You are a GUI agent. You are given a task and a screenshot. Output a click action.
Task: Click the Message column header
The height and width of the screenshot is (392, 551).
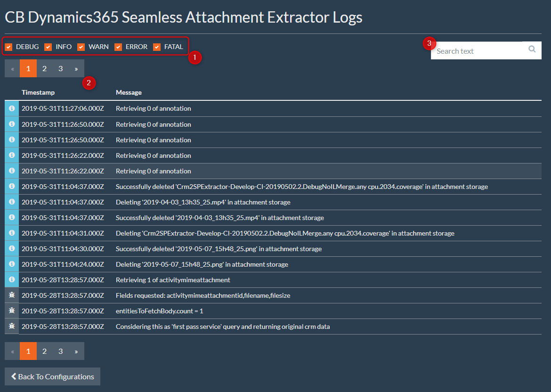click(129, 92)
